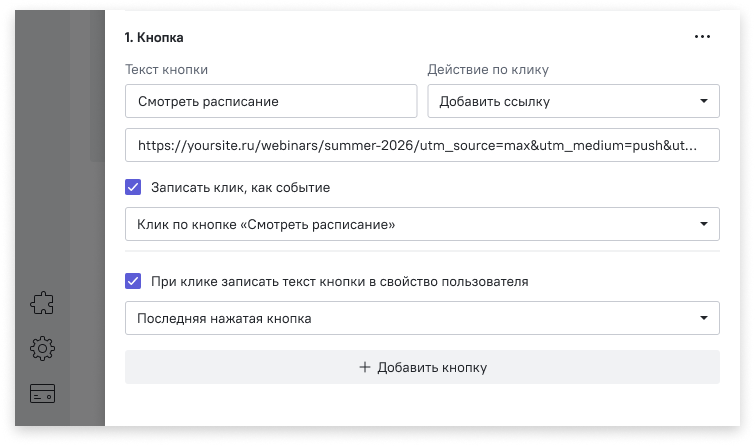Expand the Действие по клику dropdown
755x446 pixels.
point(573,101)
